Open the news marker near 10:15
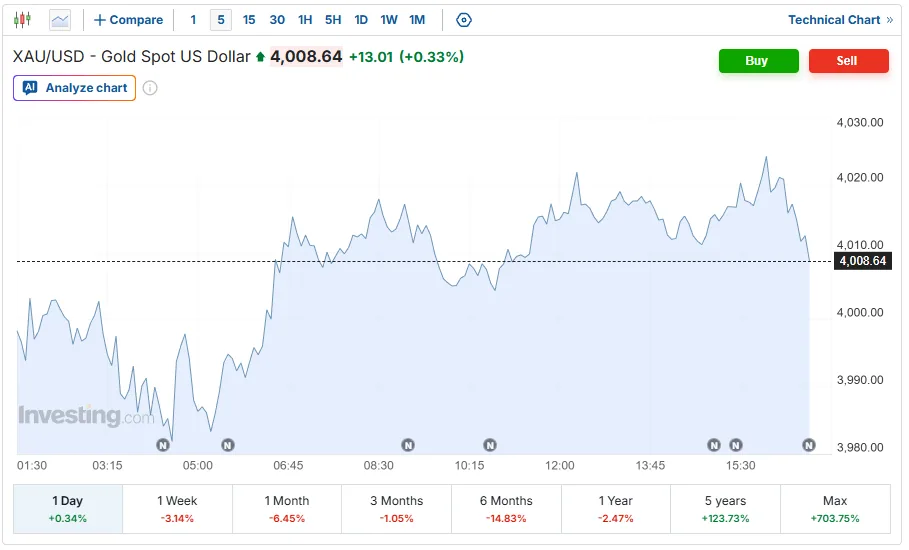Image resolution: width=909 pixels, height=550 pixels. [x=490, y=445]
